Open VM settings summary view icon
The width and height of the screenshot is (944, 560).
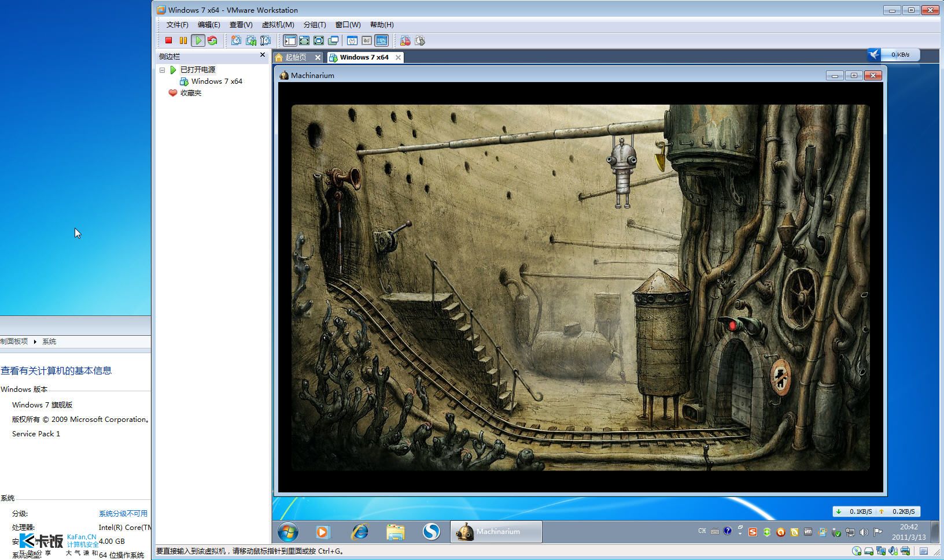pyautogui.click(x=352, y=40)
